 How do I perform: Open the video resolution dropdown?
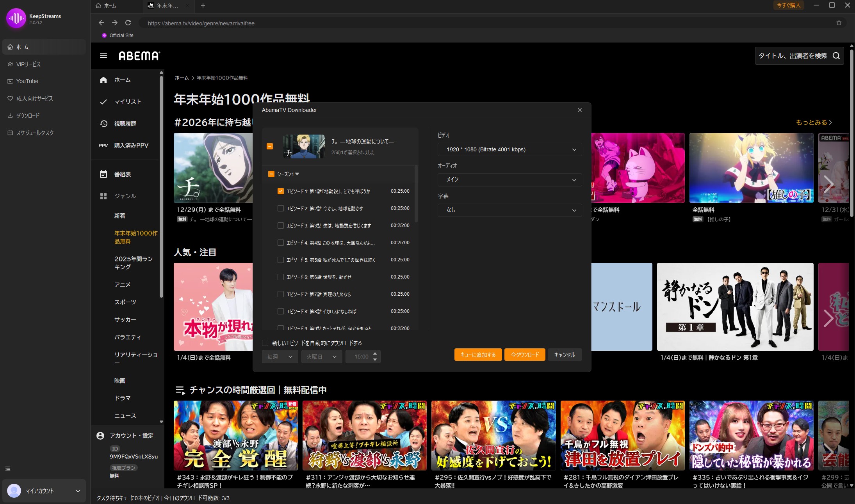[x=510, y=149]
